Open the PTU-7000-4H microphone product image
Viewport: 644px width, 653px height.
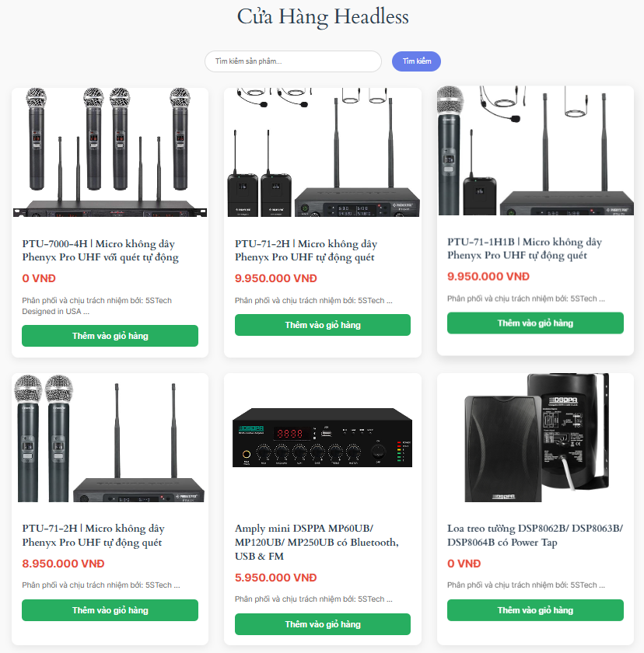tap(110, 152)
